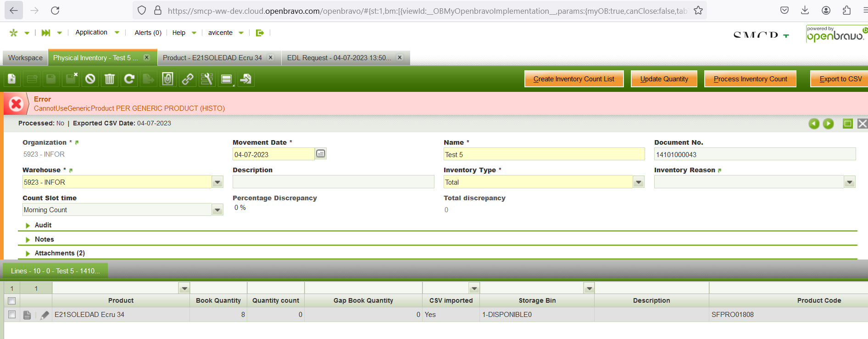The height and width of the screenshot is (339, 868).
Task: Open Alerts (0)
Action: tap(148, 33)
